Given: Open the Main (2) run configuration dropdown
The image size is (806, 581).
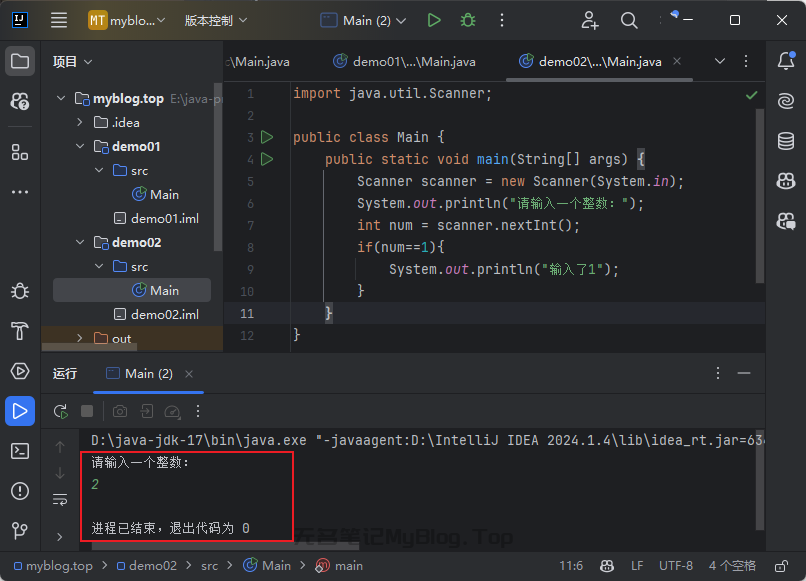Looking at the screenshot, I should click(363, 21).
